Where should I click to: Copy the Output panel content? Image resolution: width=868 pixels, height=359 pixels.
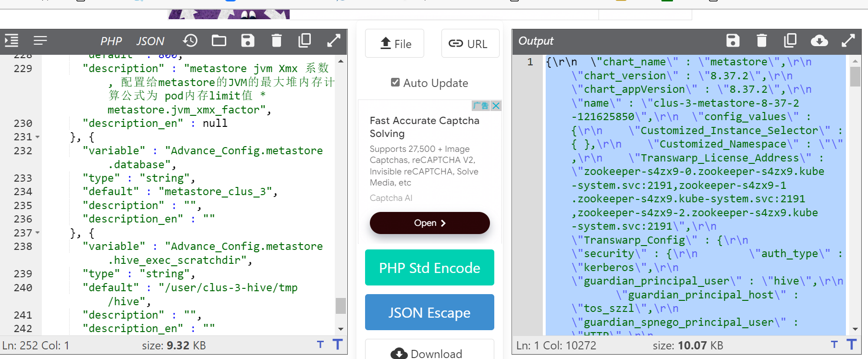790,41
